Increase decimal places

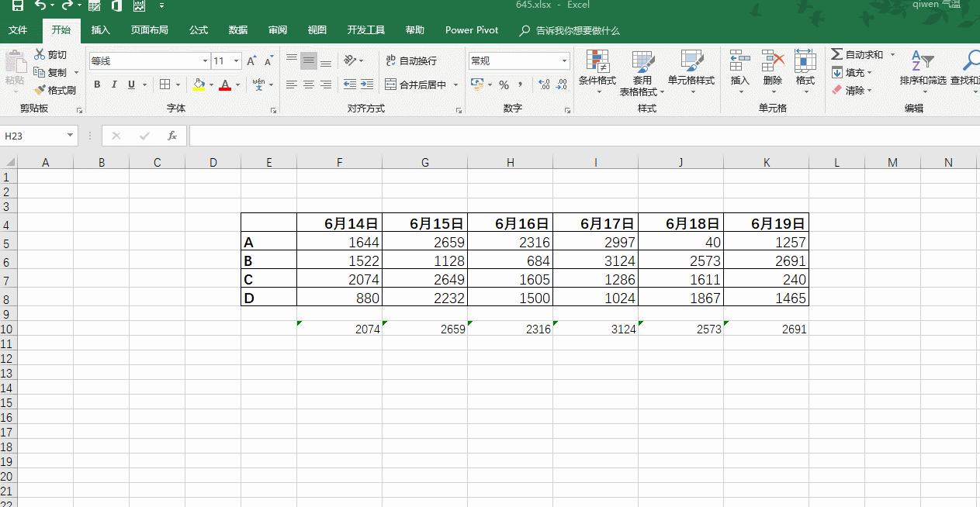[x=544, y=84]
